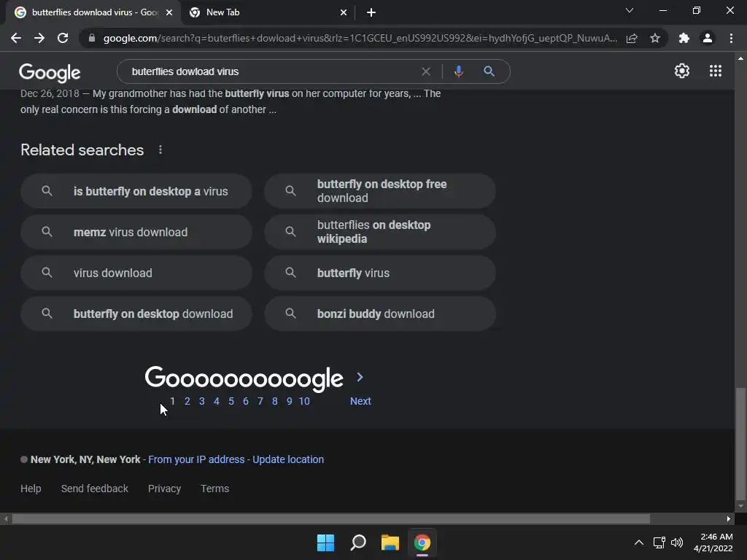Clear the search box with the X
Image resolution: width=747 pixels, height=560 pixels.
pos(426,71)
